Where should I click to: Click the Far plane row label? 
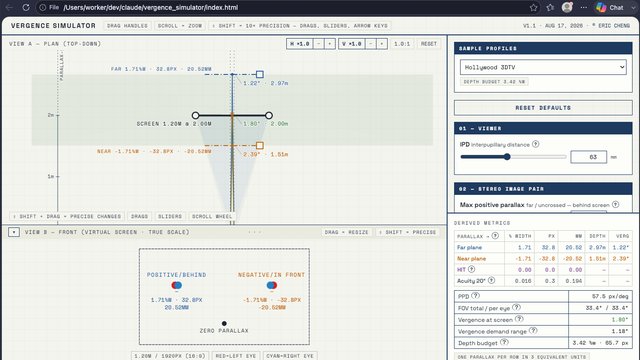coord(469,247)
